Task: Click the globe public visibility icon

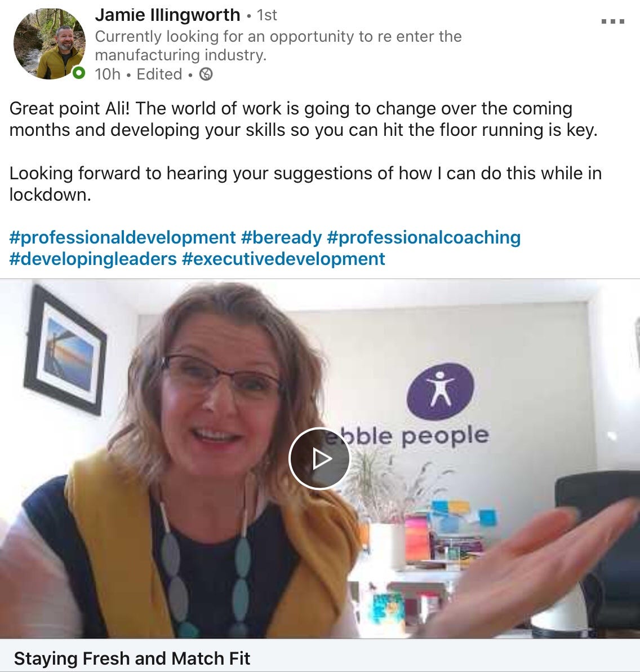Action: (x=206, y=74)
